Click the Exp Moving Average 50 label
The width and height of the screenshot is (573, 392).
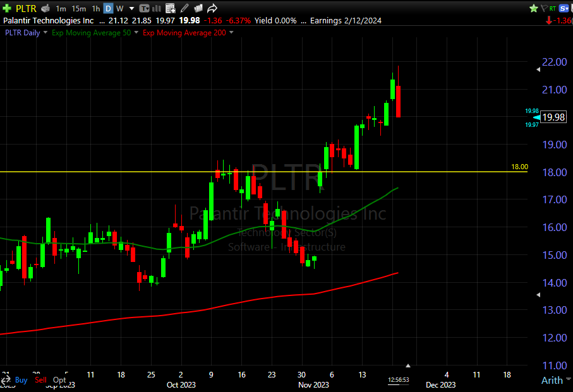(92, 32)
